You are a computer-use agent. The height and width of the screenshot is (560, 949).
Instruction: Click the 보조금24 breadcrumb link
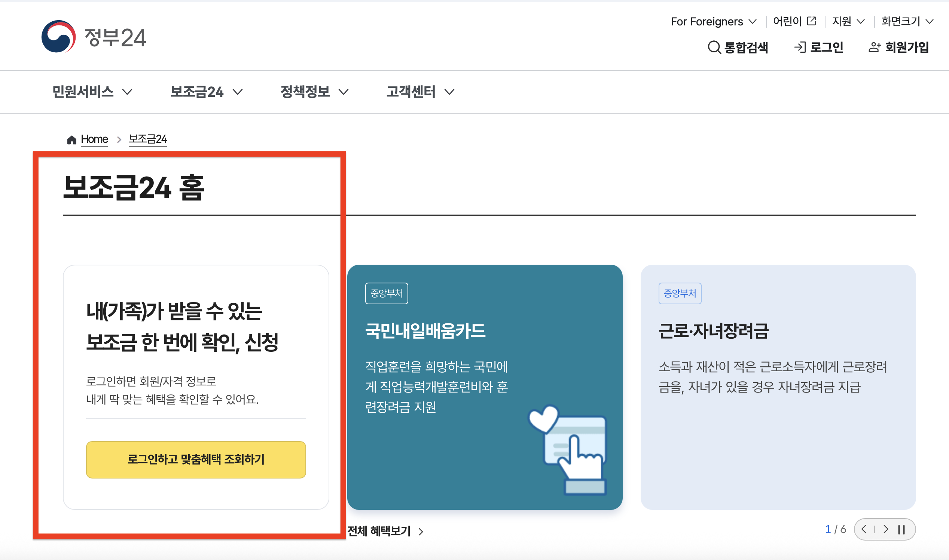[x=148, y=139]
